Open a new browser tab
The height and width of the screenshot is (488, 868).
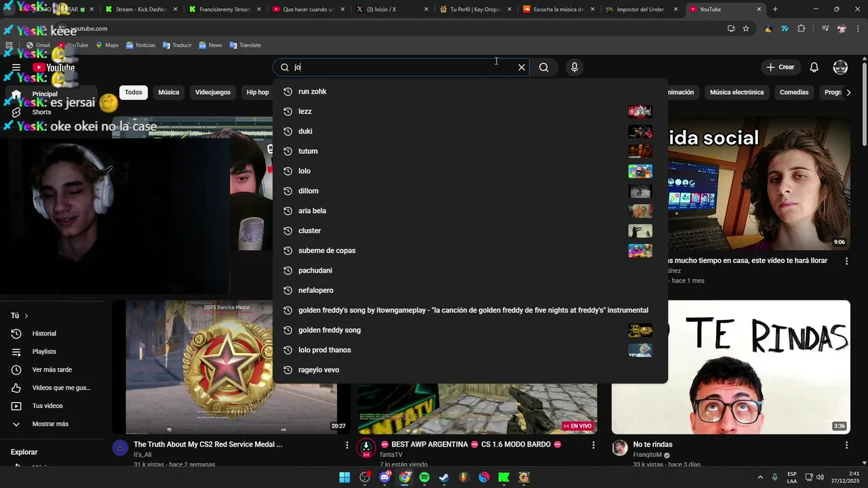(775, 9)
